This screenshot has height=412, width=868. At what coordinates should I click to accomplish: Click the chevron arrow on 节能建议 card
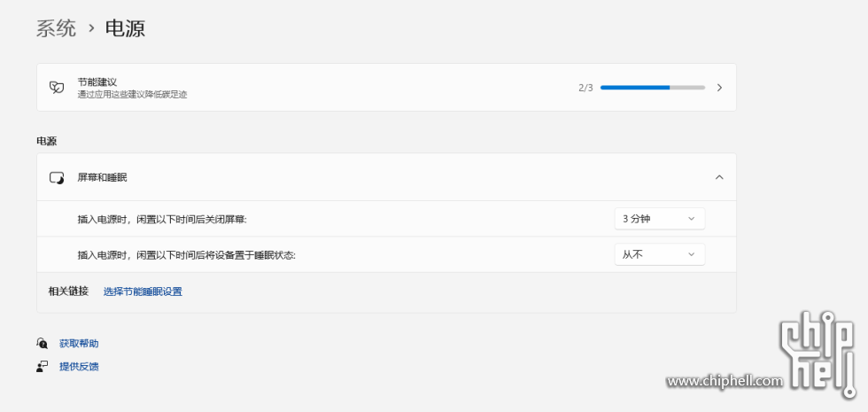pos(719,88)
